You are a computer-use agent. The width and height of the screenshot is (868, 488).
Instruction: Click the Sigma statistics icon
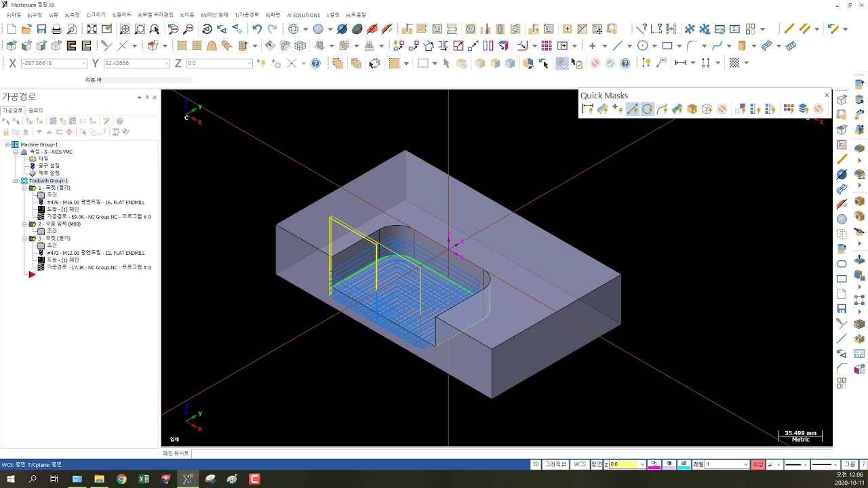point(734,29)
